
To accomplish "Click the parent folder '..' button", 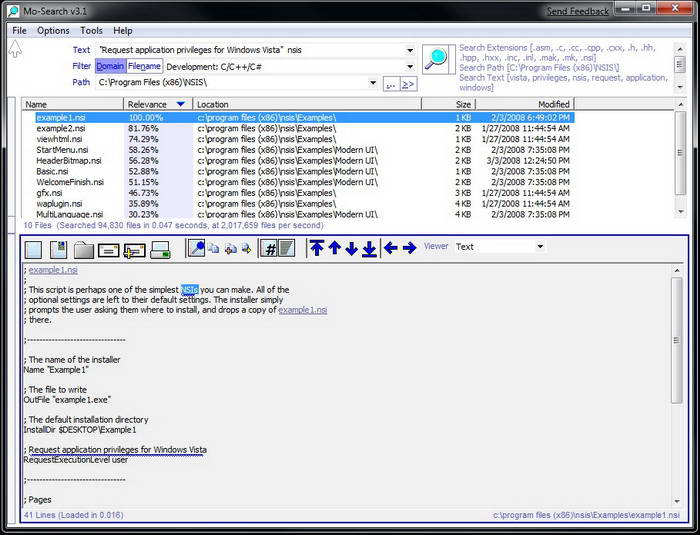I will pos(391,84).
